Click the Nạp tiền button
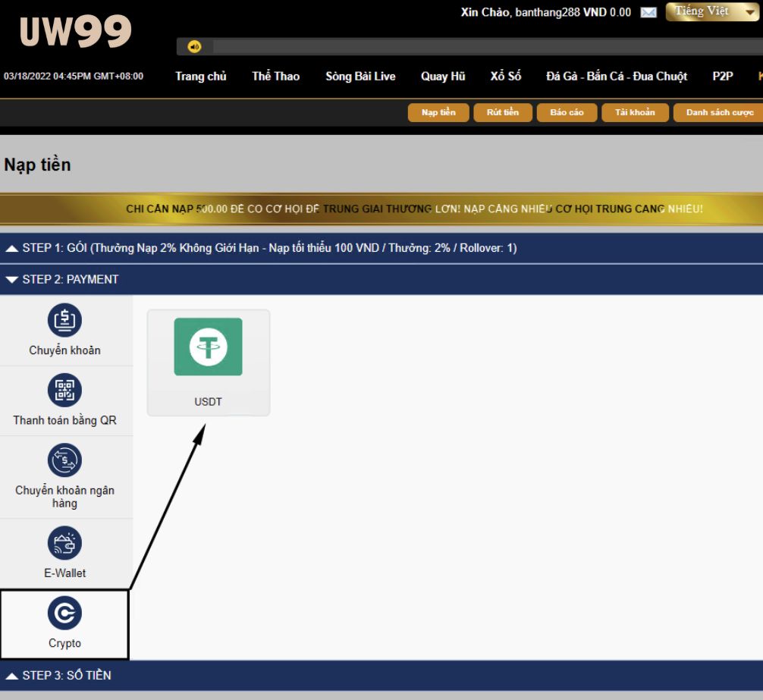The width and height of the screenshot is (763, 700). [x=438, y=112]
